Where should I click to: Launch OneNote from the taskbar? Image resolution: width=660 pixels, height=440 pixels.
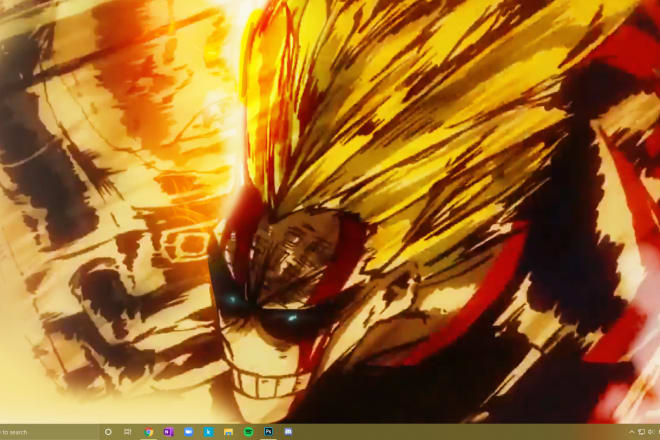click(168, 432)
